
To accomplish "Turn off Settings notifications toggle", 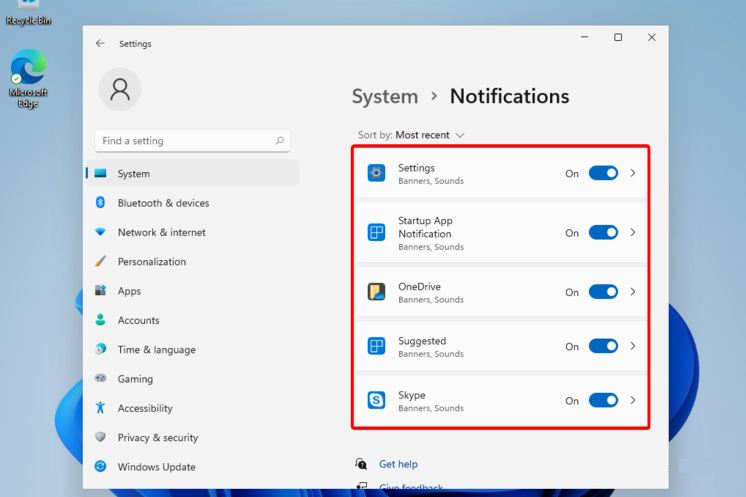I will click(603, 173).
